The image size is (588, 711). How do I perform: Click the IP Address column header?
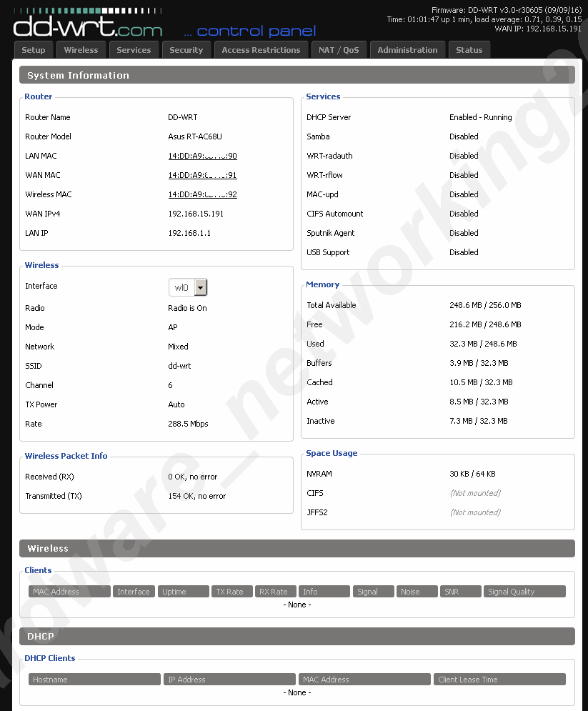coord(229,680)
